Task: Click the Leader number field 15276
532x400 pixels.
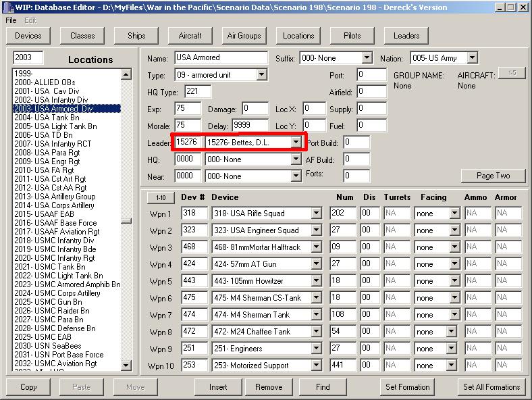Action: [x=188, y=143]
